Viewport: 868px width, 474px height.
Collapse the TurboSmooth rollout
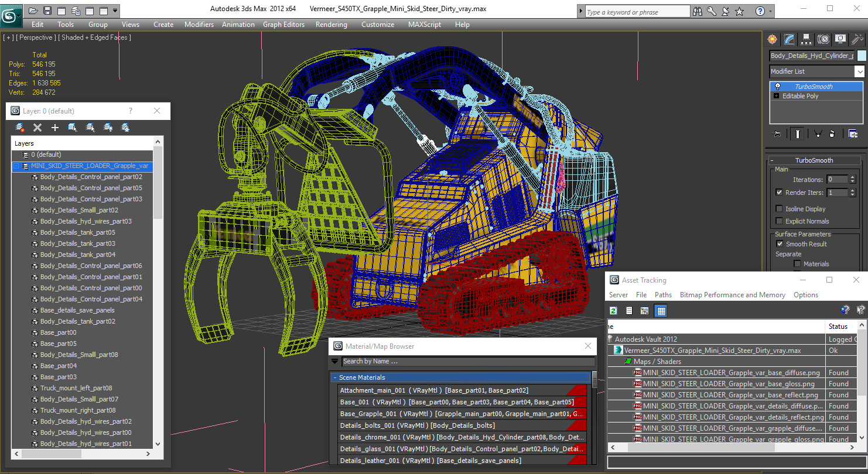(x=772, y=160)
